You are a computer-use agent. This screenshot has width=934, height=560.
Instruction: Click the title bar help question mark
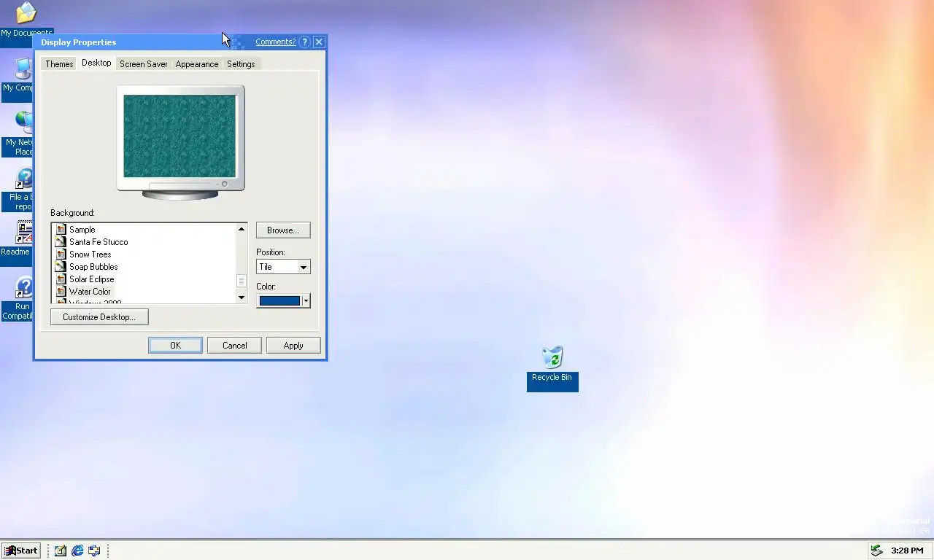pos(304,42)
